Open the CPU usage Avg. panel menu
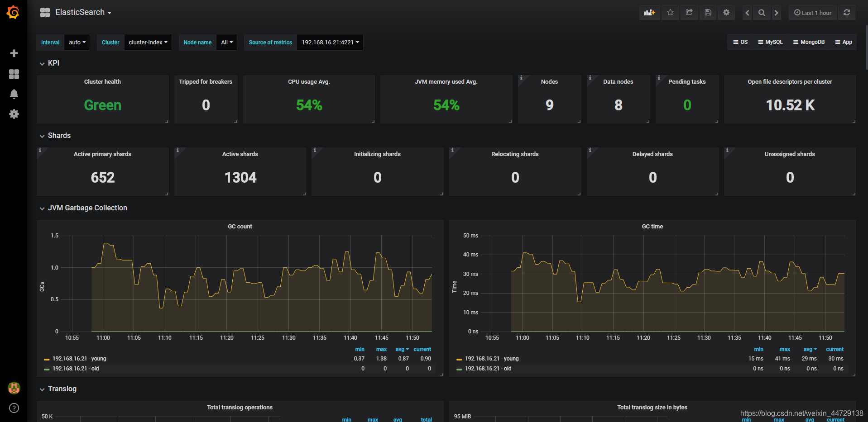The height and width of the screenshot is (422, 868). 309,82
